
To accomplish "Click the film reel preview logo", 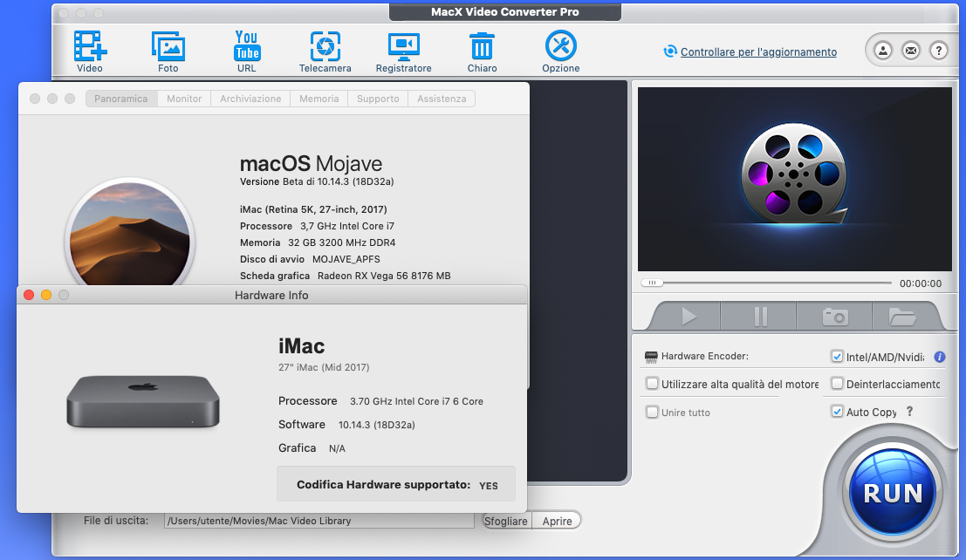I will click(x=794, y=173).
